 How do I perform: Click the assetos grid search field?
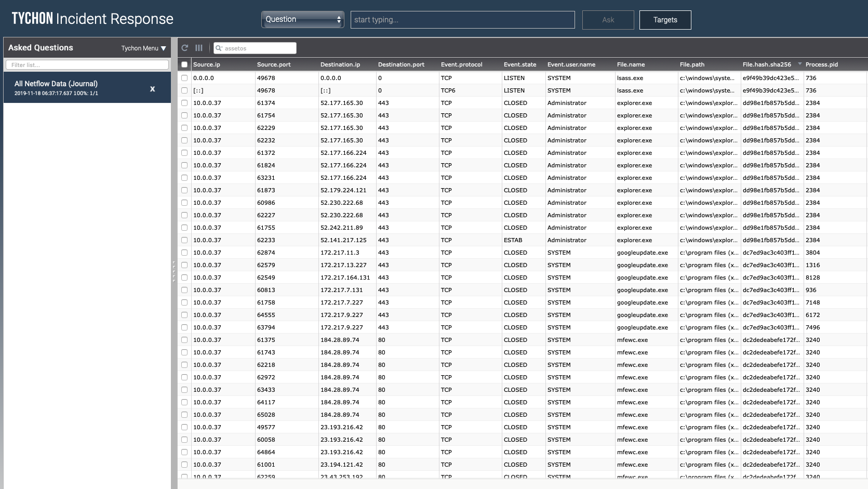[x=255, y=48]
